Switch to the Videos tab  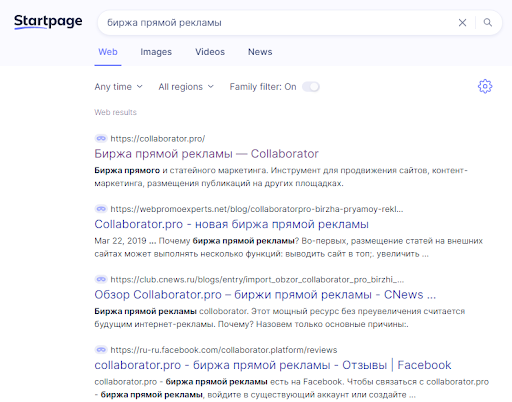[210, 52]
